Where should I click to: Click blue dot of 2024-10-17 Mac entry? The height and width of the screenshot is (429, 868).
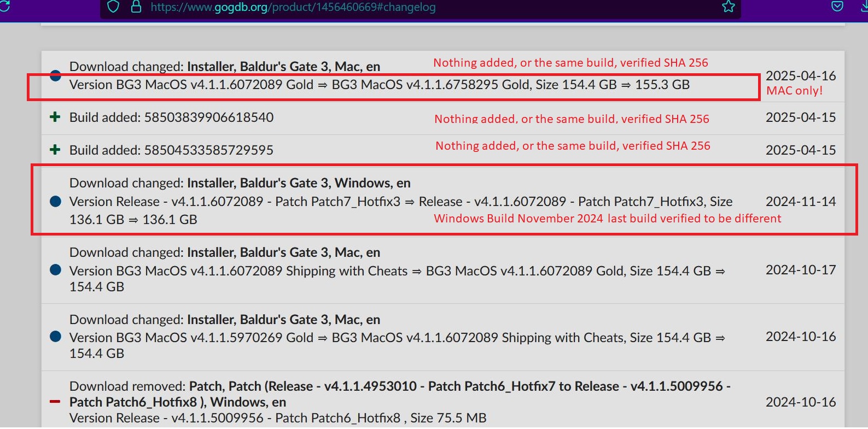click(55, 269)
